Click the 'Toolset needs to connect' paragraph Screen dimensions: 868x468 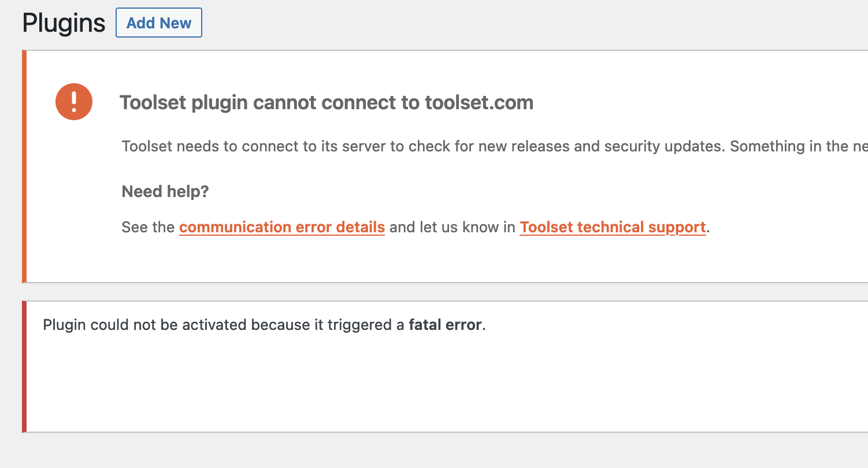pos(495,146)
